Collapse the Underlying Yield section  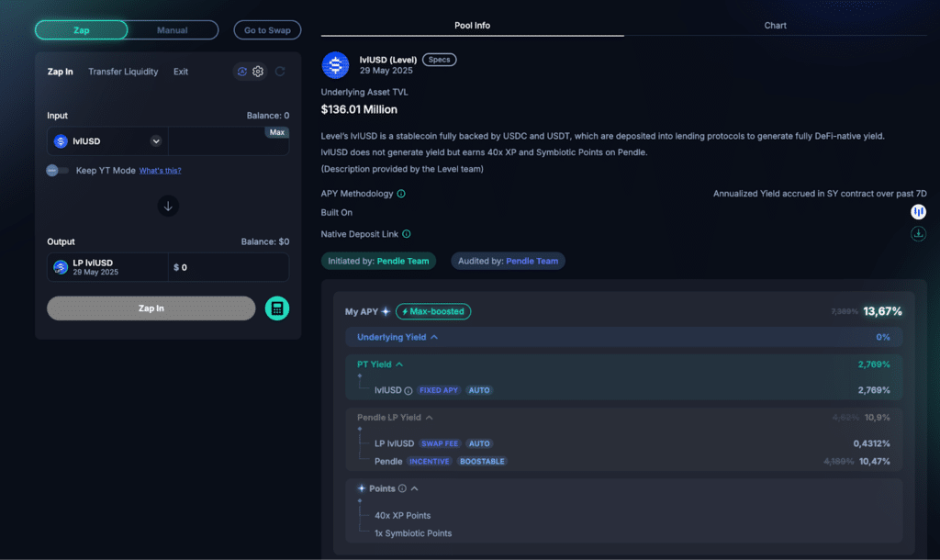click(x=434, y=337)
